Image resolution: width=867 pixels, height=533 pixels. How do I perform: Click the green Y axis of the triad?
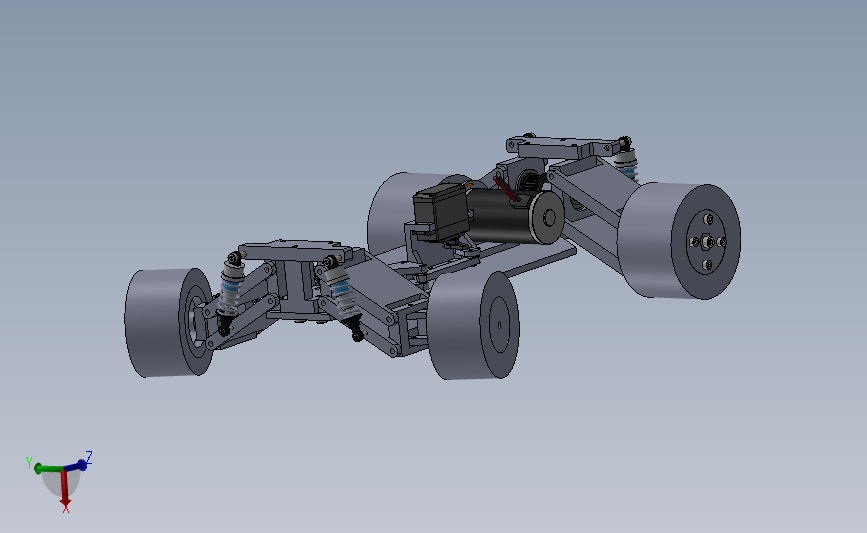pyautogui.click(x=48, y=469)
